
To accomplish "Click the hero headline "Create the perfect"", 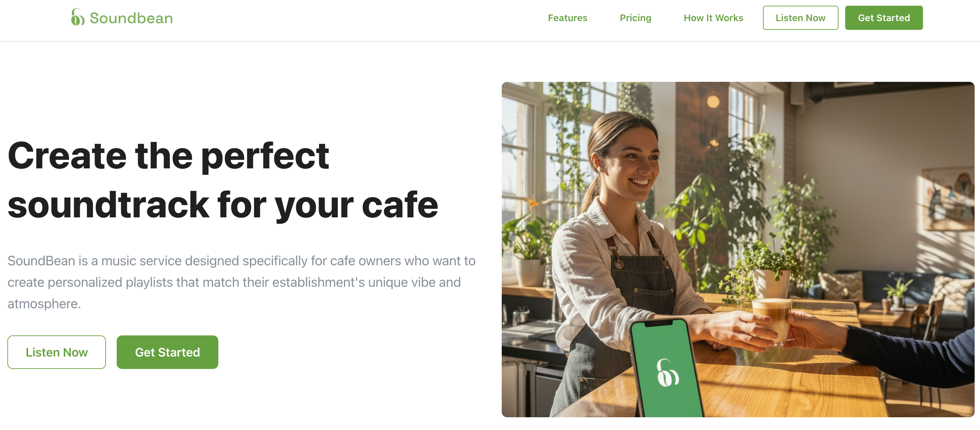I will (168, 156).
